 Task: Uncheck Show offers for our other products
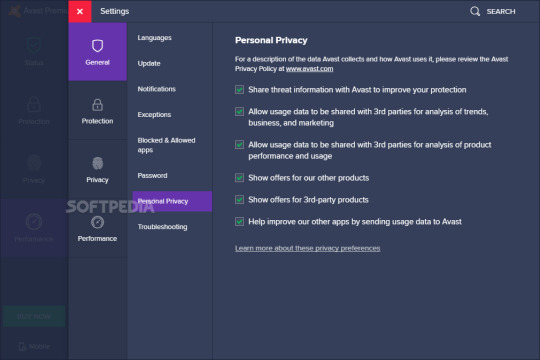pos(239,178)
